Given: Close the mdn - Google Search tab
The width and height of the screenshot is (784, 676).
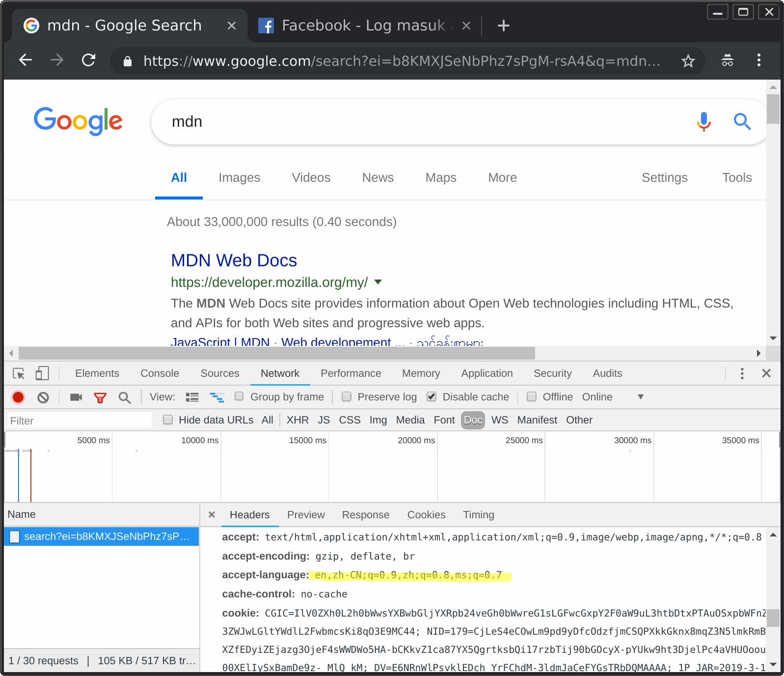Looking at the screenshot, I should click(x=232, y=26).
